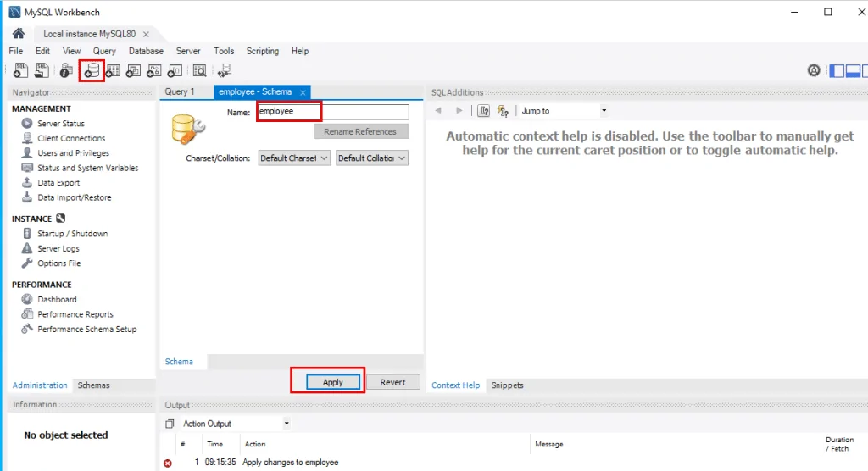
Task: Open the object inspector info icon
Action: [x=66, y=70]
